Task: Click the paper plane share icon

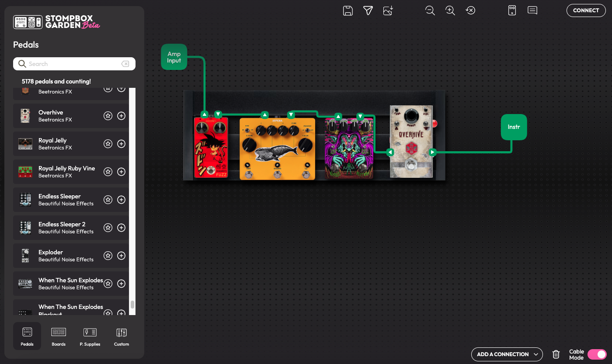Action: pos(368,11)
